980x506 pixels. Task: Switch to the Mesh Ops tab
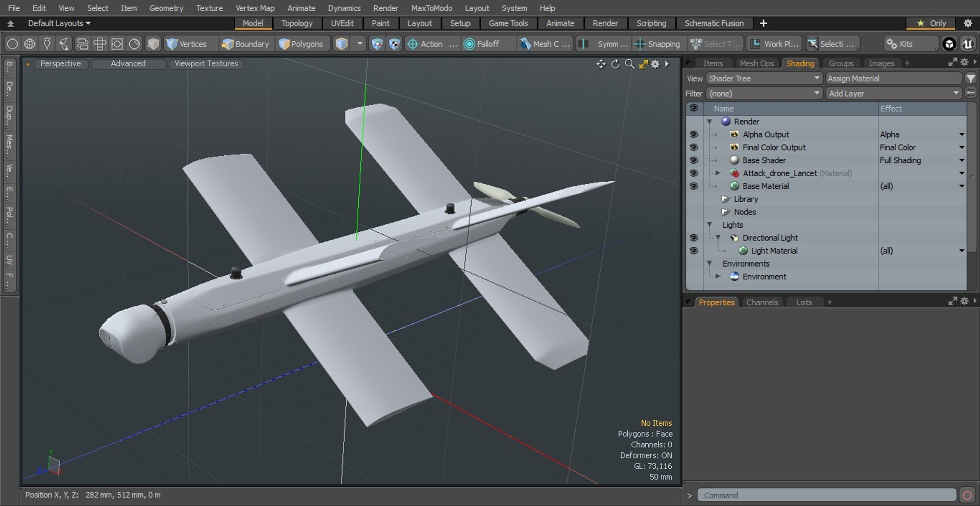click(756, 63)
